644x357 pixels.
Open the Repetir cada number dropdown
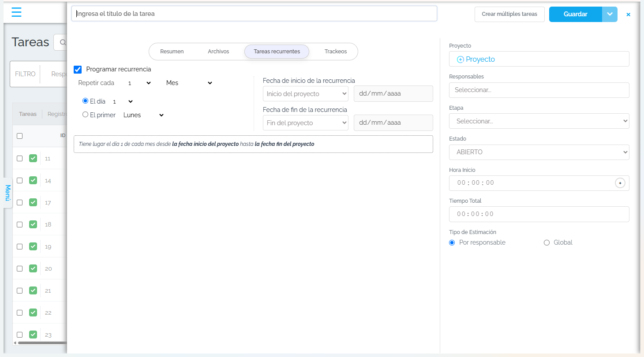pos(139,83)
